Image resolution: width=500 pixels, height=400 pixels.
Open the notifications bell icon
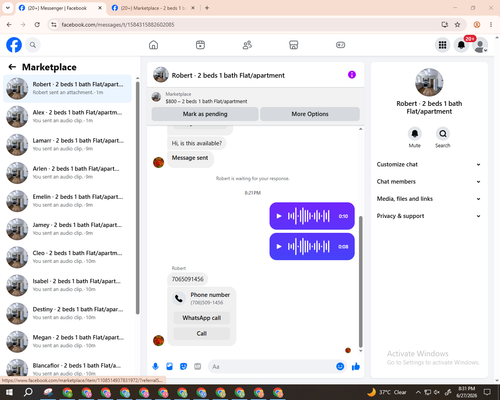pos(461,45)
